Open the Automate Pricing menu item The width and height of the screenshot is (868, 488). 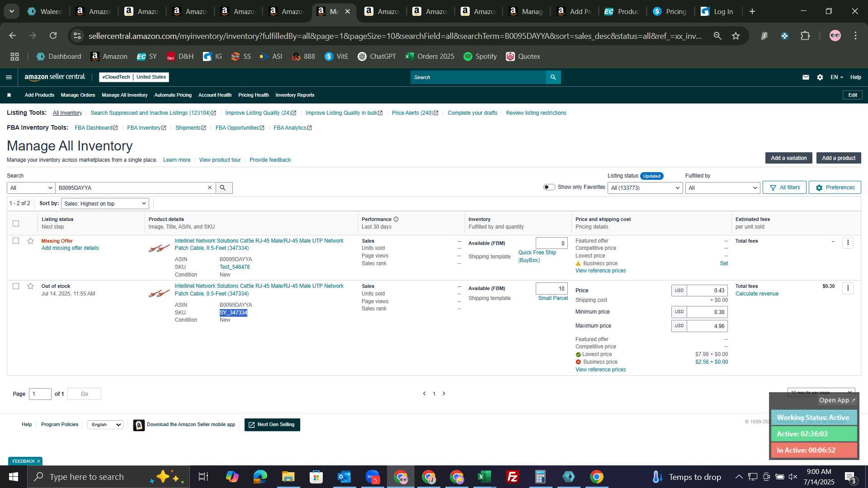(173, 95)
